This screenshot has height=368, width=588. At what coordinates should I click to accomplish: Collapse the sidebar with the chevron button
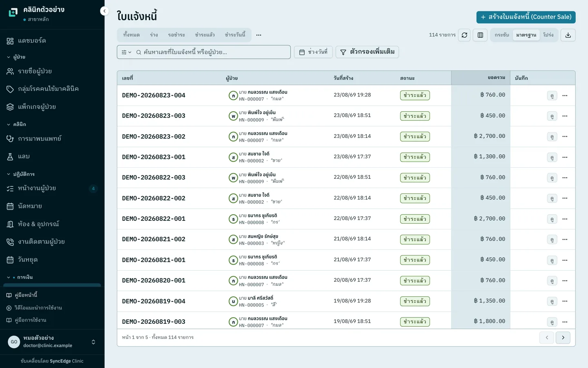105,11
